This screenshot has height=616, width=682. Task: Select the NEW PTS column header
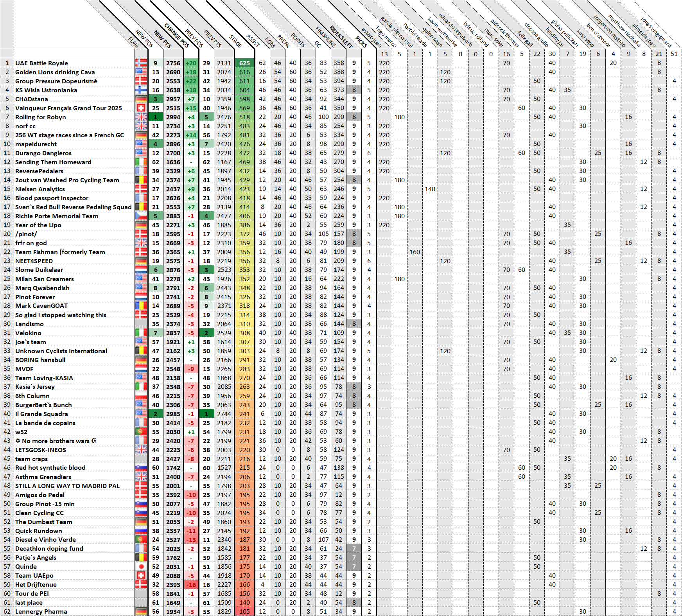coord(162,39)
